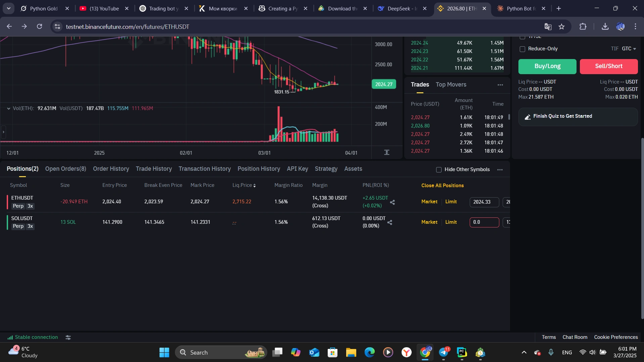Open the Terms link
This screenshot has height=362, width=644.
coord(549,337)
